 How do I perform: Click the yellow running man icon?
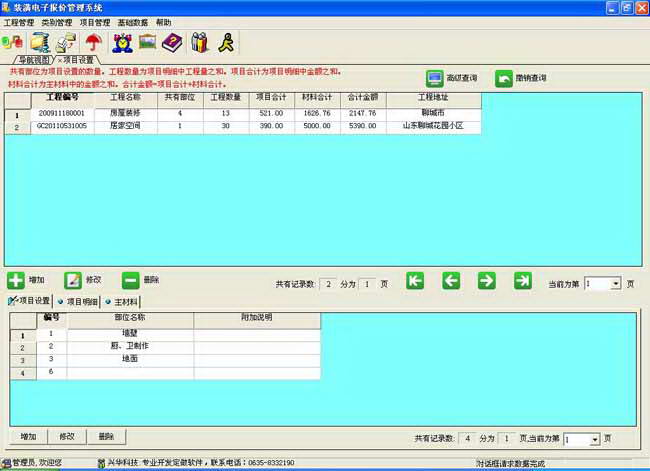pyautogui.click(x=226, y=42)
